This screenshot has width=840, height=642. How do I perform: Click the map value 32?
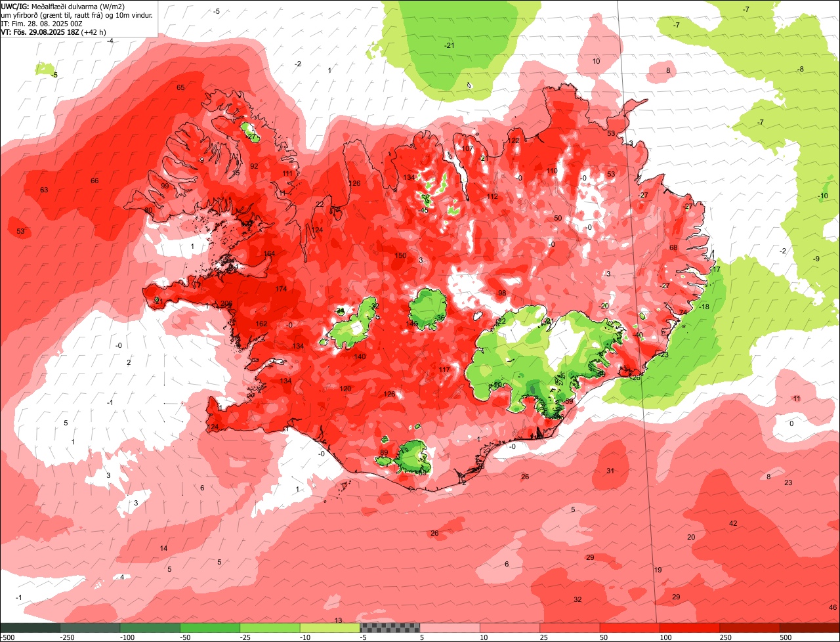[577, 599]
